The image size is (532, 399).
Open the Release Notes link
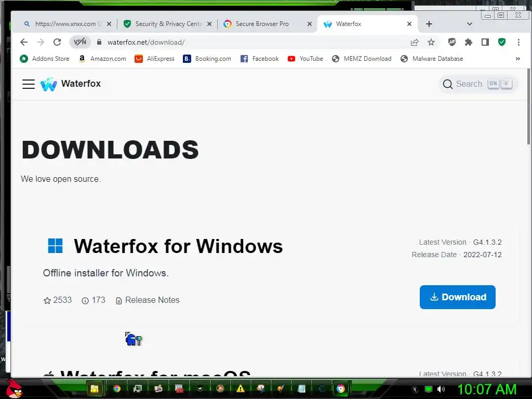coord(148,300)
